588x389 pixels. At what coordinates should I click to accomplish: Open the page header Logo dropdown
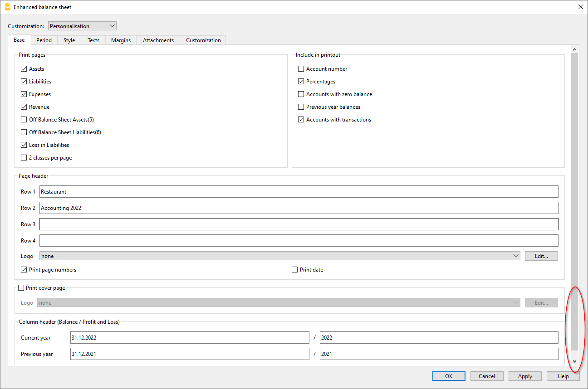[x=515, y=255]
